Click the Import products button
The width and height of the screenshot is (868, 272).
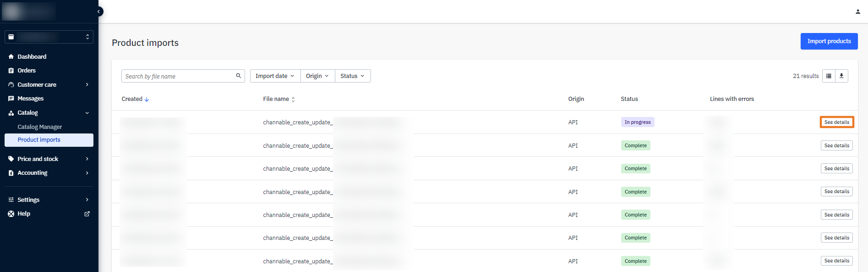(829, 41)
